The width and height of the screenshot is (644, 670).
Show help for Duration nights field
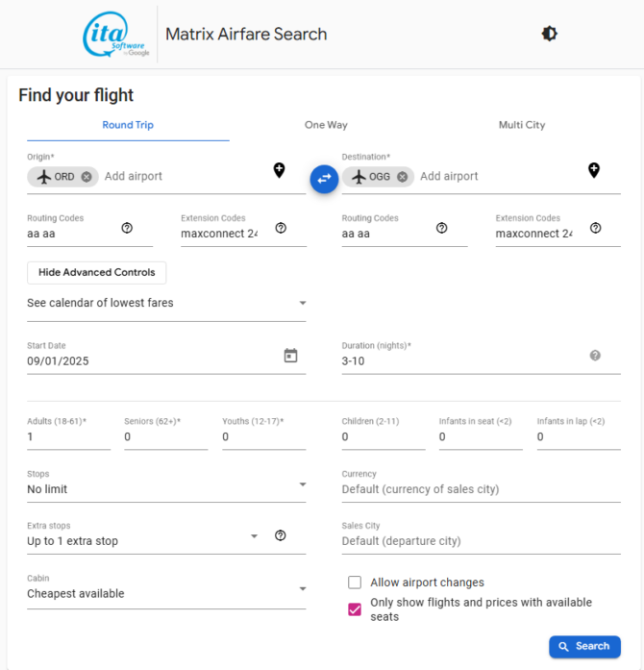pos(595,356)
